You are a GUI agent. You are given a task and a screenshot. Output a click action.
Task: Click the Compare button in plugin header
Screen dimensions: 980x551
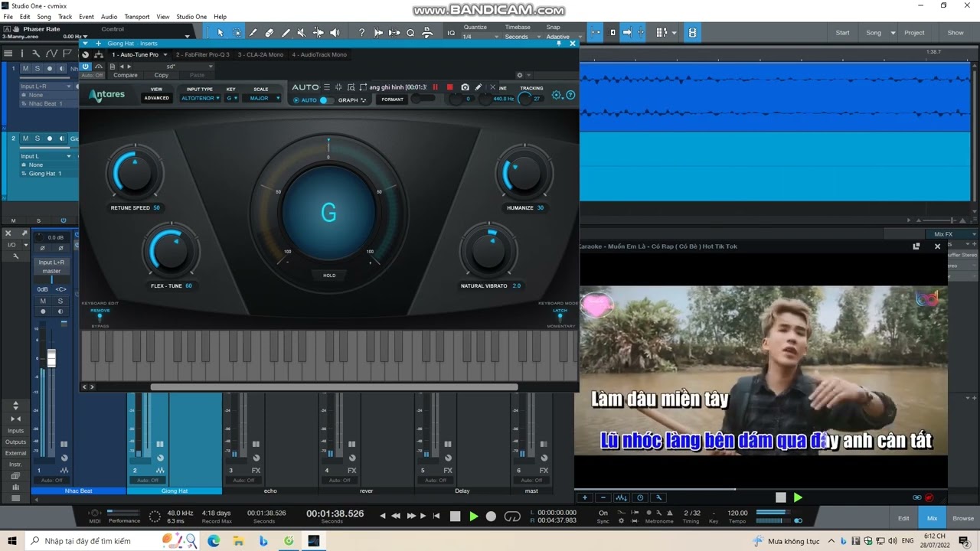click(126, 75)
